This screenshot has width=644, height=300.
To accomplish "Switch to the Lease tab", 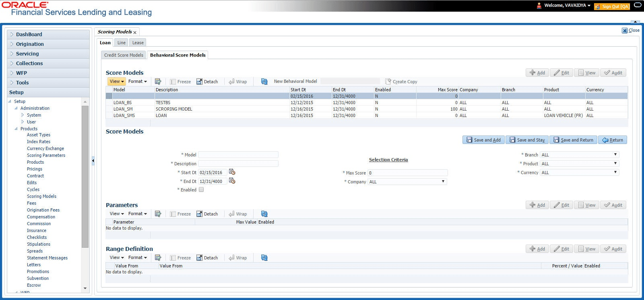I will tap(138, 43).
